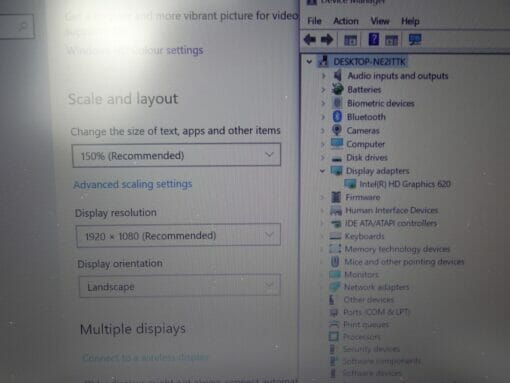Viewport: 510px width, 383px height.
Task: Open the 150% (Recommended) scale dropdown
Action: pos(176,155)
